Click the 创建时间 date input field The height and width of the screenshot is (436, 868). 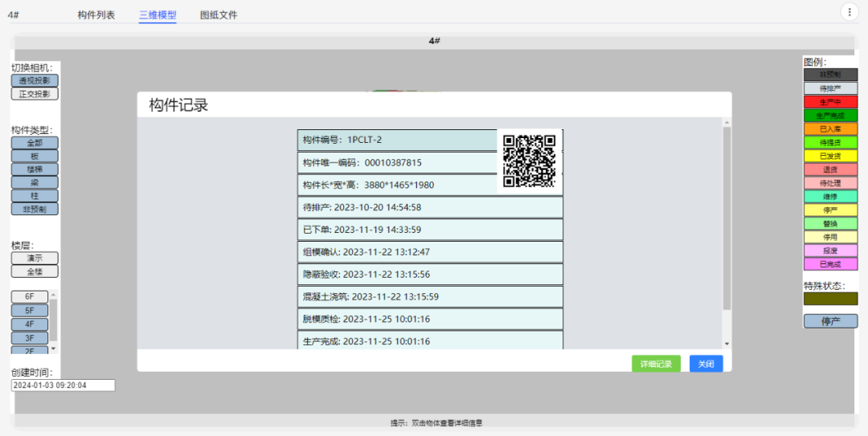coord(63,385)
